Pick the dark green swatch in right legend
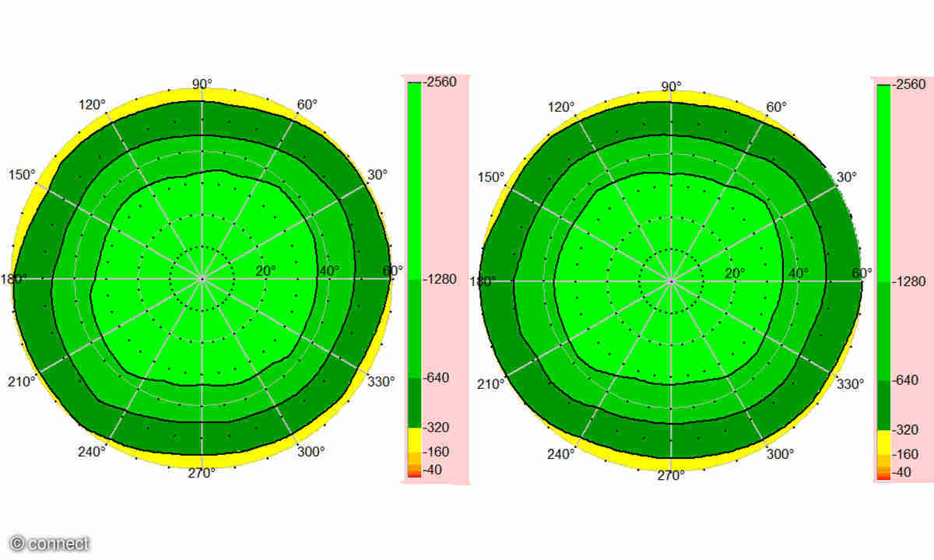Image resolution: width=934 pixels, height=560 pixels. 883,404
